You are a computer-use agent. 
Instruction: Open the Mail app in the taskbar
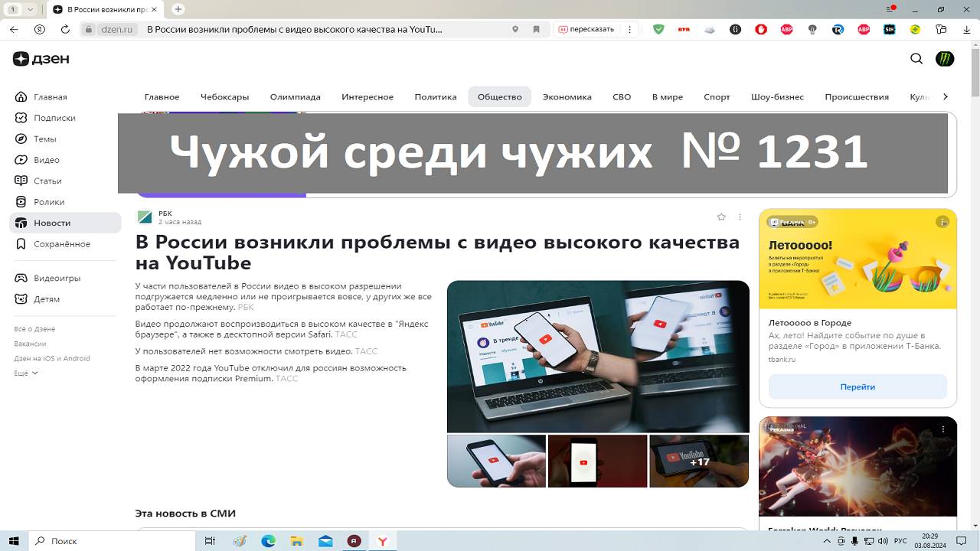pyautogui.click(x=325, y=541)
